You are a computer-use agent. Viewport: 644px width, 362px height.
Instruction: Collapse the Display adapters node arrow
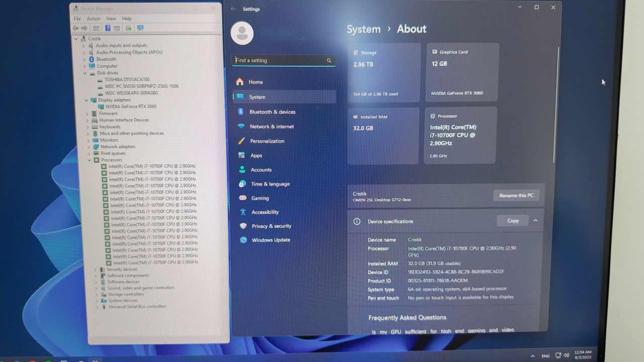tap(86, 100)
